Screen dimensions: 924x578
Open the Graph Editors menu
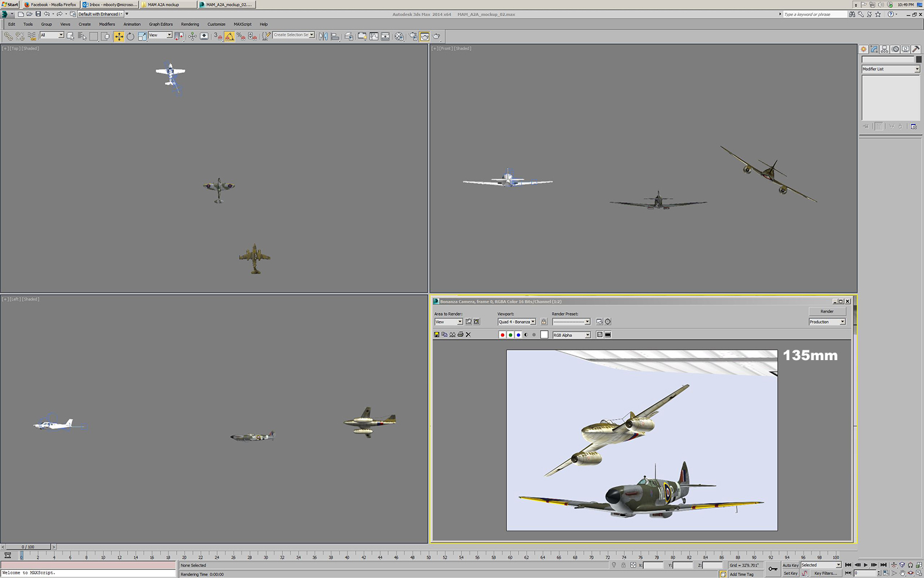point(161,24)
